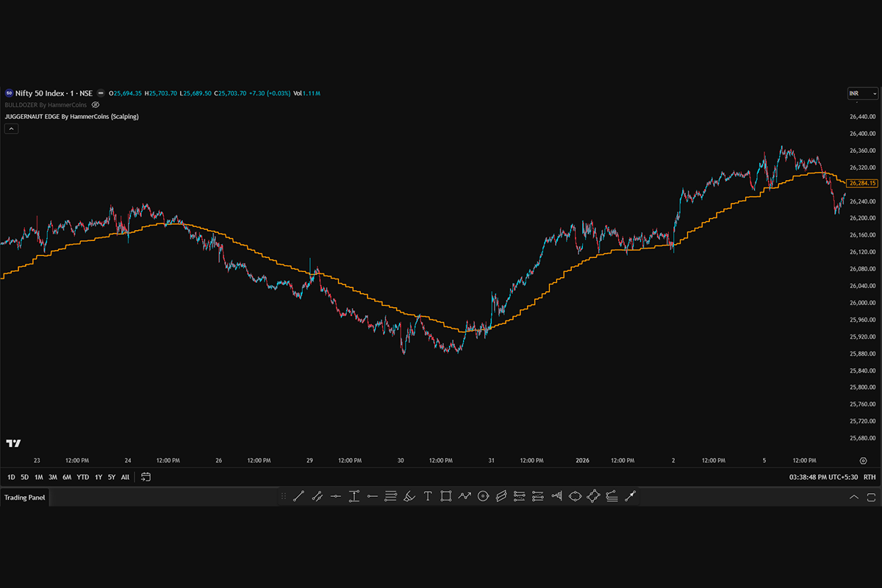Select the zigzag Path tool
882x588 pixels.
[465, 496]
